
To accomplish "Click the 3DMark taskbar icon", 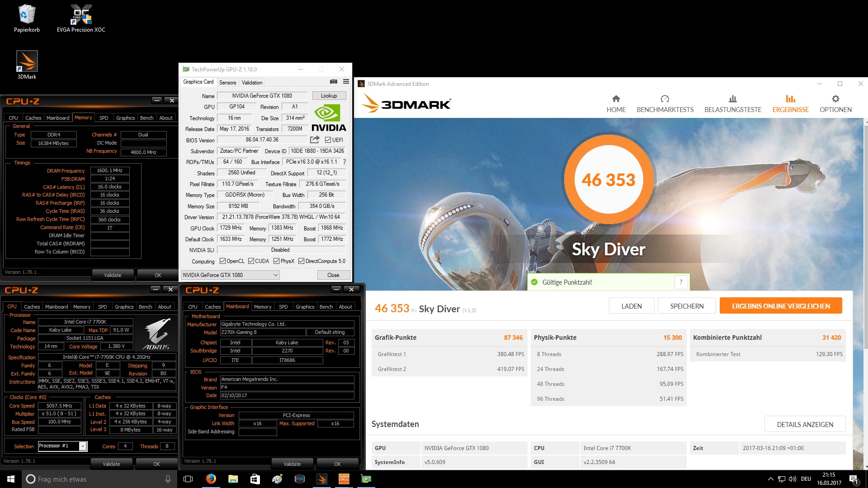I will (322, 479).
